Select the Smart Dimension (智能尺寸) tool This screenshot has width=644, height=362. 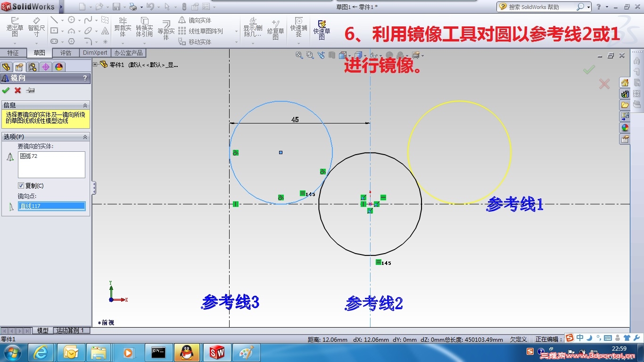coord(36,26)
